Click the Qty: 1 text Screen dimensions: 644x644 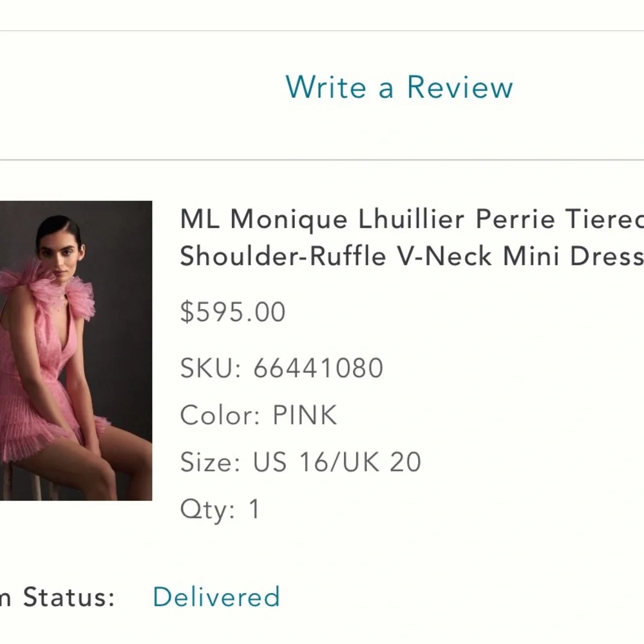pyautogui.click(x=219, y=509)
